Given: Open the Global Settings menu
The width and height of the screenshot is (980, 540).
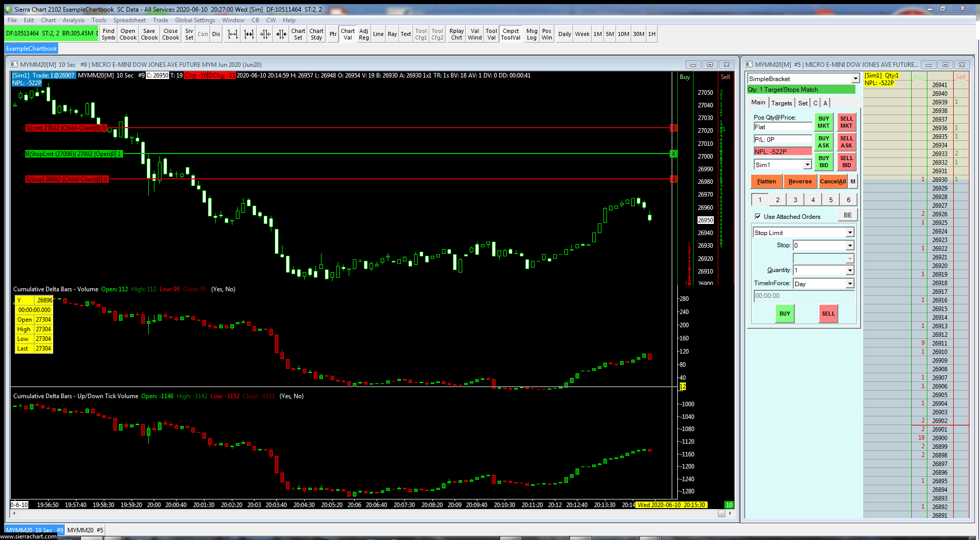Looking at the screenshot, I should point(195,20).
